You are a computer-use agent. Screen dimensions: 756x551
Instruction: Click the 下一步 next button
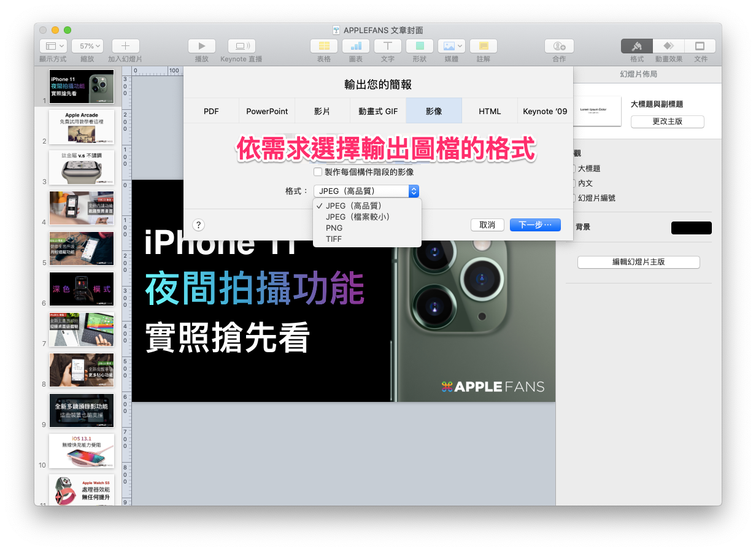pyautogui.click(x=535, y=225)
